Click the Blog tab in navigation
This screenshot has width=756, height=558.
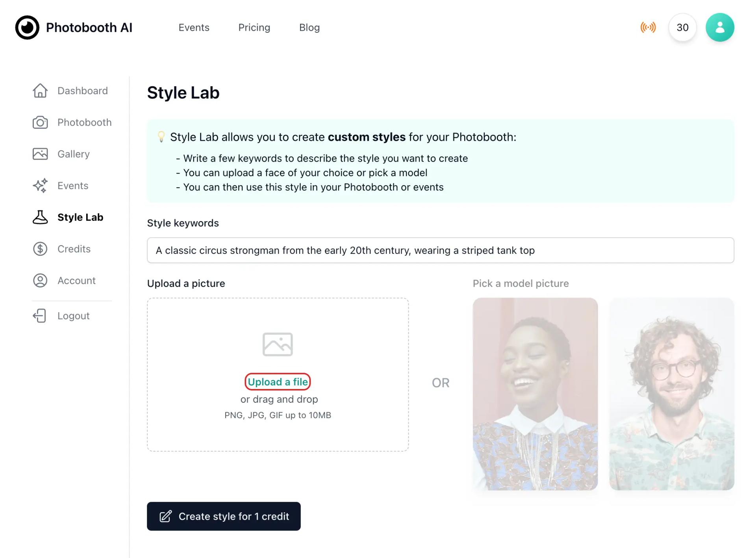pos(309,27)
